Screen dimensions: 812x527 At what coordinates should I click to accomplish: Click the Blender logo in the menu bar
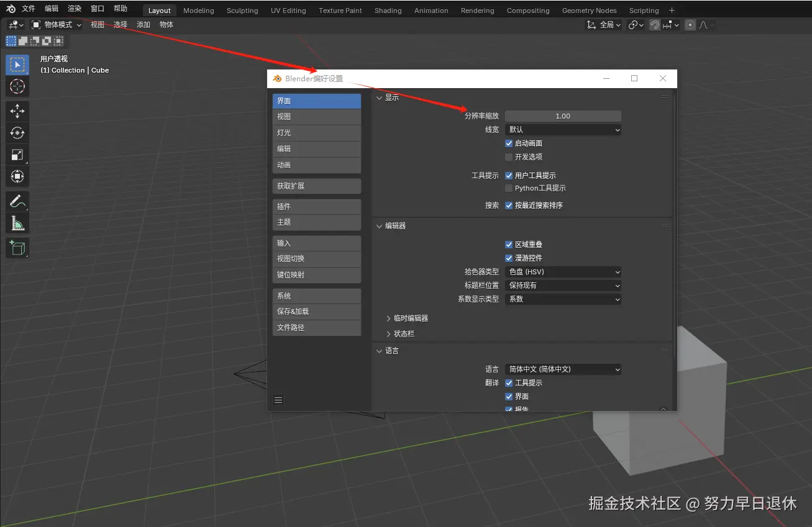pyautogui.click(x=11, y=9)
